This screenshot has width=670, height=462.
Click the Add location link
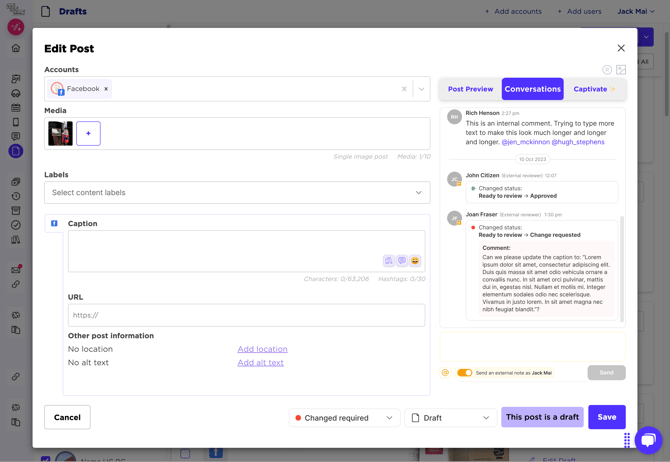tap(262, 349)
